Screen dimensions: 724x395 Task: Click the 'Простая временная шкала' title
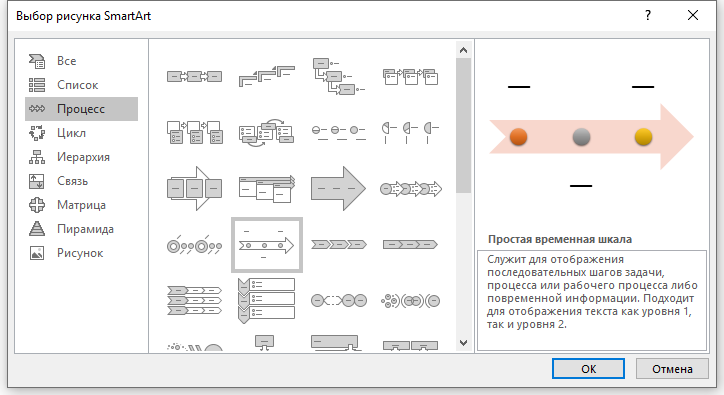560,239
